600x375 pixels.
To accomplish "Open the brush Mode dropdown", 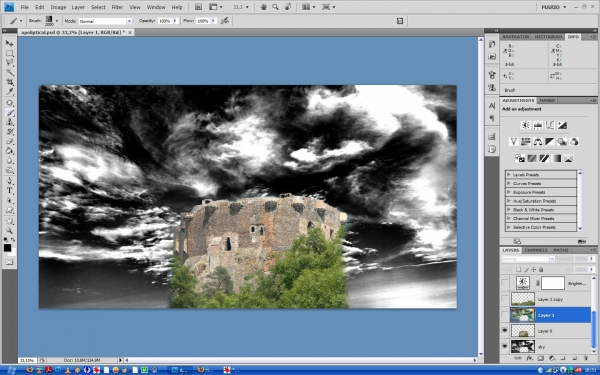I will pos(105,21).
